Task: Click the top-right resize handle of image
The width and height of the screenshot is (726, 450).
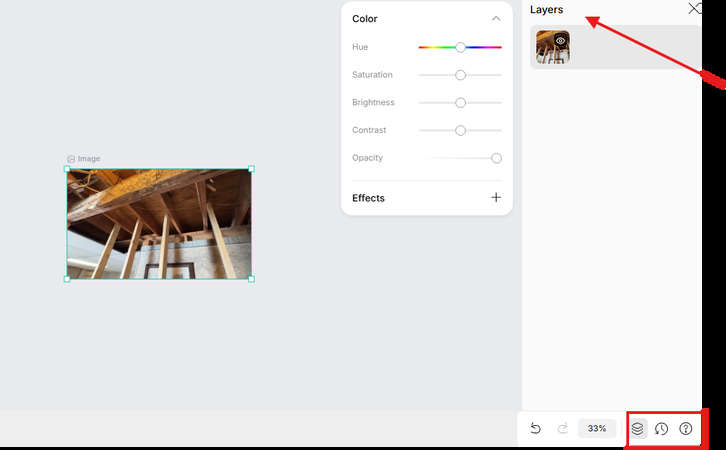Action: tap(251, 169)
